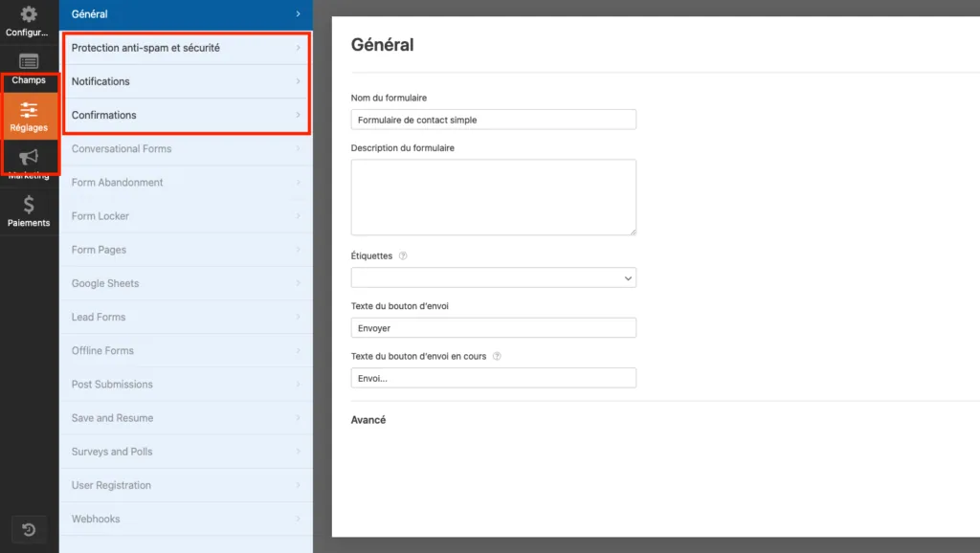980x553 pixels.
Task: Click chevron on Protection anti-spam row
Action: [x=299, y=48]
